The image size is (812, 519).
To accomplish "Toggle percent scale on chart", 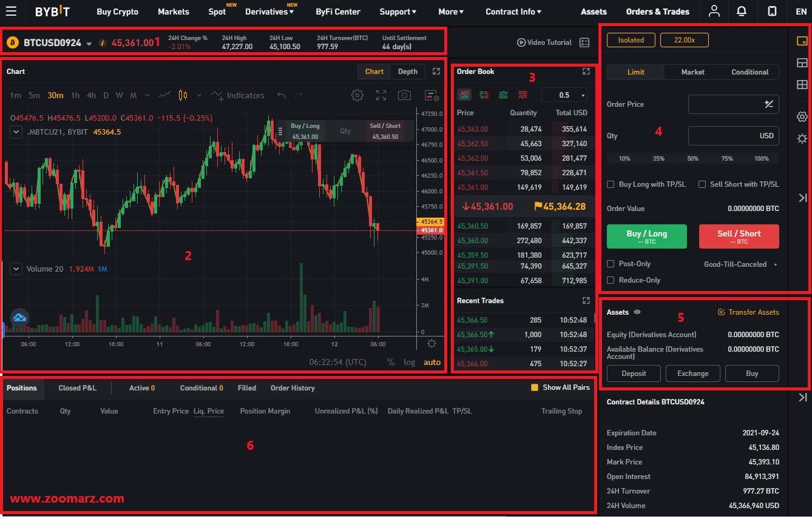I will tap(391, 362).
